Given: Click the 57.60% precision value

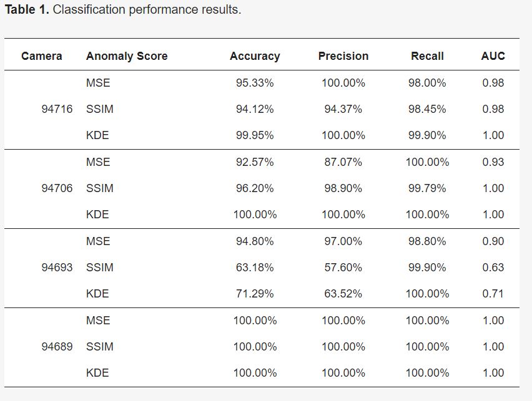Looking at the screenshot, I should point(343,268).
